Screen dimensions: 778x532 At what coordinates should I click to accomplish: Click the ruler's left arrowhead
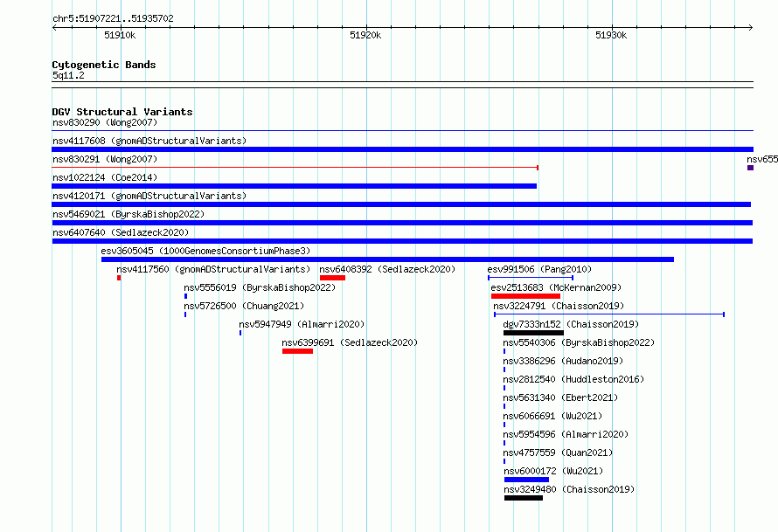pos(54,27)
